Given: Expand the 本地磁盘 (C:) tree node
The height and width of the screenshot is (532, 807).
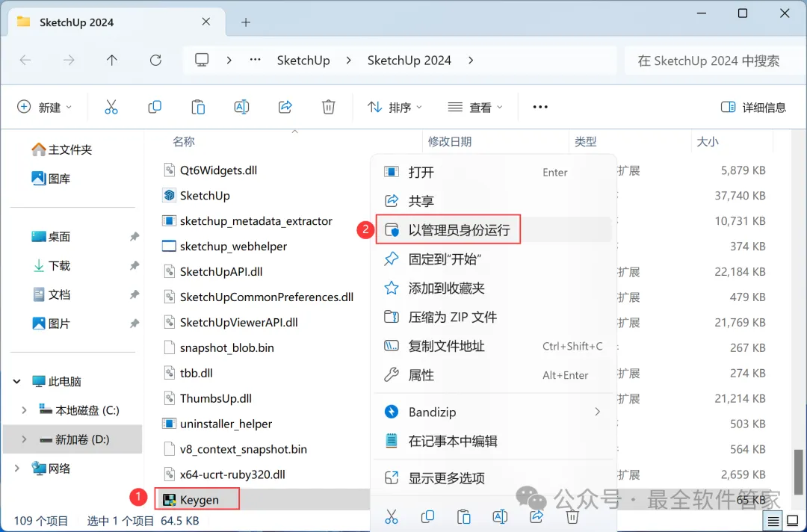Looking at the screenshot, I should 24,410.
